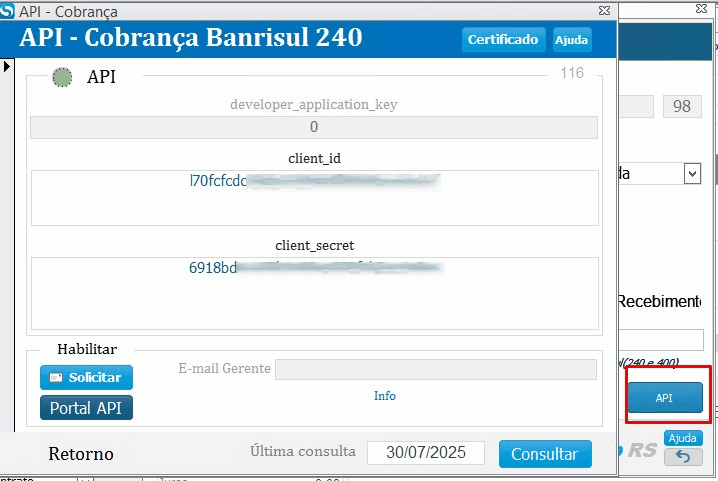Close the API - Cobrança window

tap(604, 11)
